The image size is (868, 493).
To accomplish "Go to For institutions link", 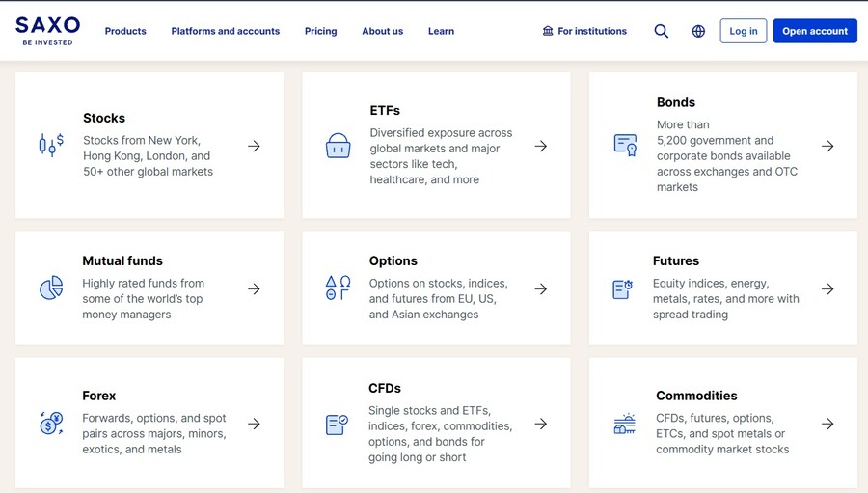I will click(x=584, y=31).
